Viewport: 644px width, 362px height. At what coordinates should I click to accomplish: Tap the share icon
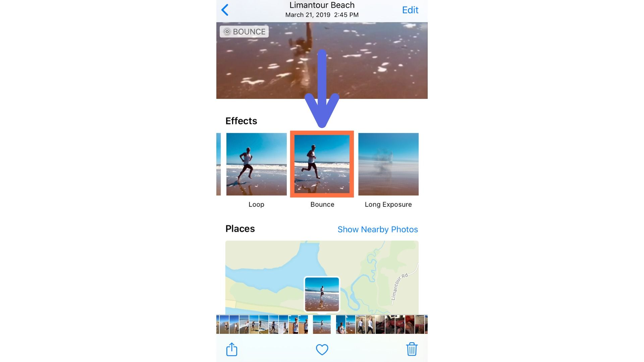coord(232,350)
